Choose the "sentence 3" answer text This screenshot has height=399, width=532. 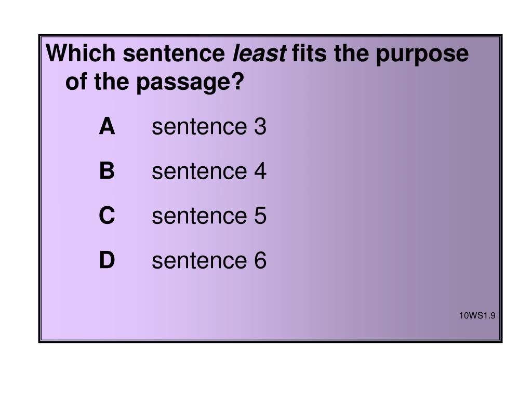click(209, 127)
